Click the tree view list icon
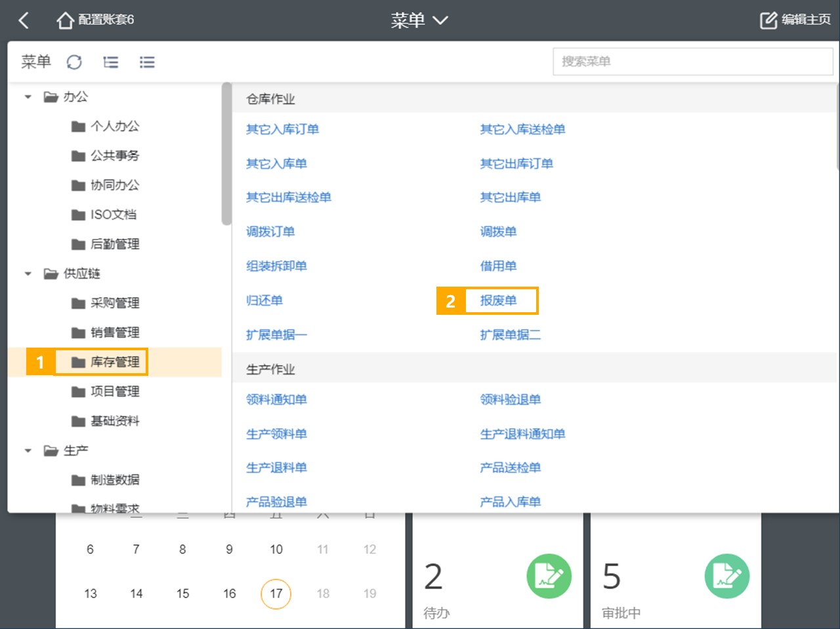840x629 pixels. 111,62
